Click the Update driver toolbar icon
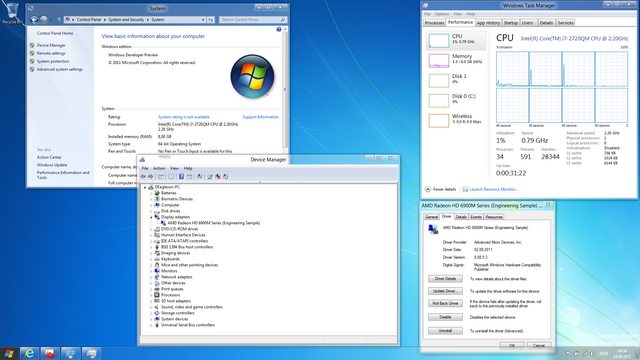Viewport: 640px width, 360px height. 210,176
